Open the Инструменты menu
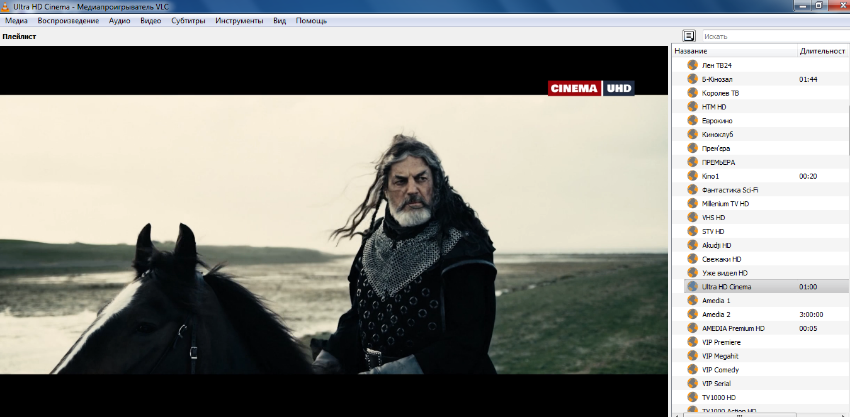Viewport: 850px width, 417px height. coord(239,21)
